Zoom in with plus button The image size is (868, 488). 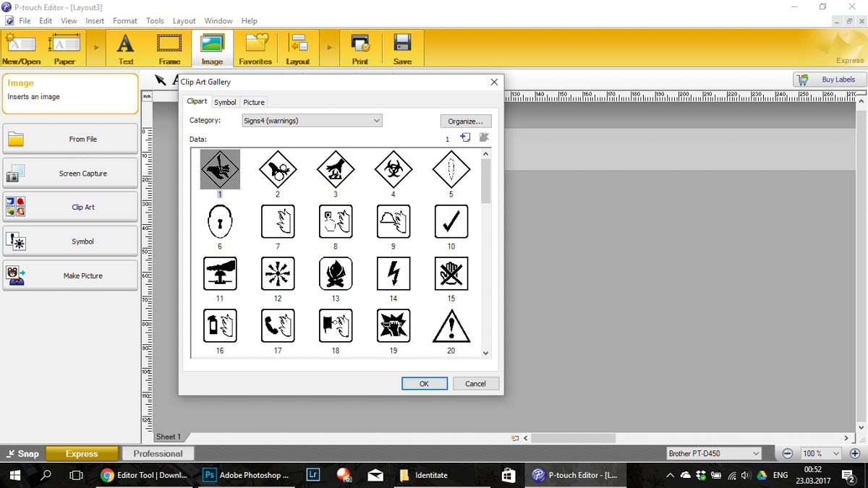click(x=854, y=453)
